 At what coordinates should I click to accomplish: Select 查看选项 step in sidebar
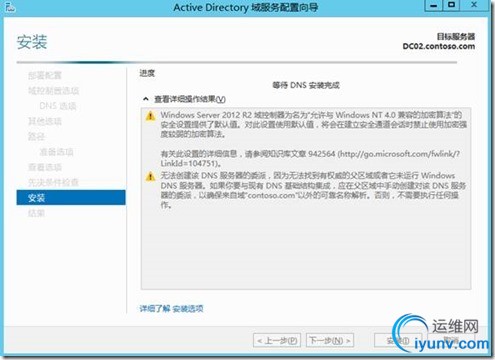click(x=45, y=167)
